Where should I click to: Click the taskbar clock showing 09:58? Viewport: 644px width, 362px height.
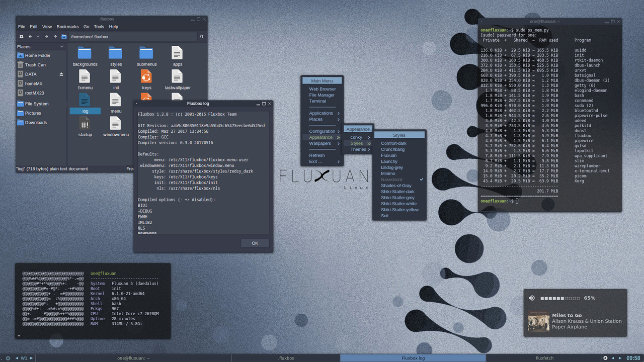coord(633,358)
